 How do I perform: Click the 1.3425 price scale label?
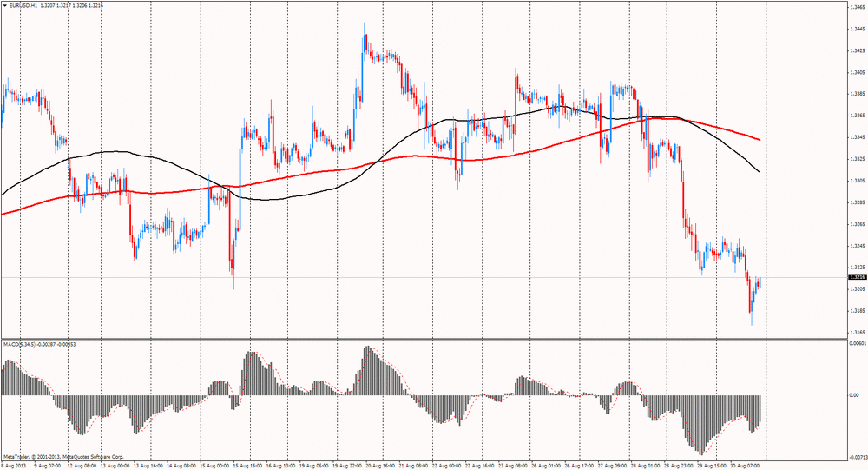(x=857, y=50)
